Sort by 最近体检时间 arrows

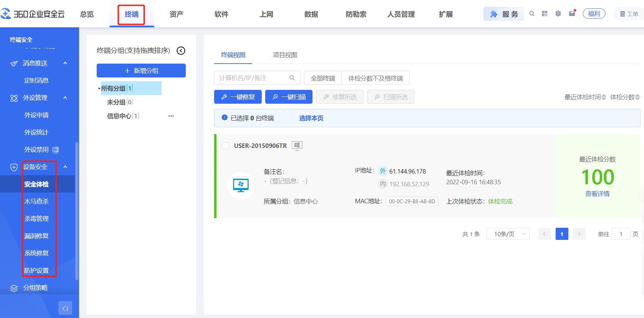pos(604,97)
